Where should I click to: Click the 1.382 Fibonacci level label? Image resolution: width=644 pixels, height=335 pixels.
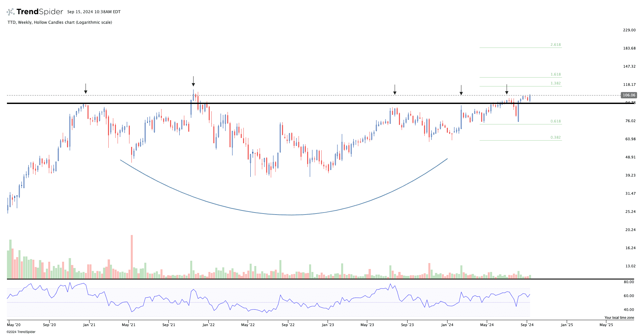point(555,83)
